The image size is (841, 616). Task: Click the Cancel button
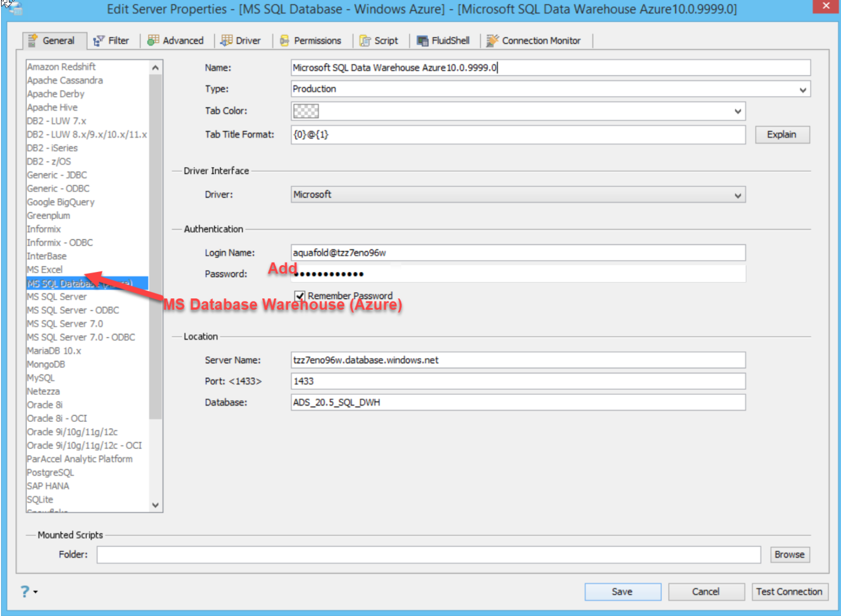pos(706,592)
